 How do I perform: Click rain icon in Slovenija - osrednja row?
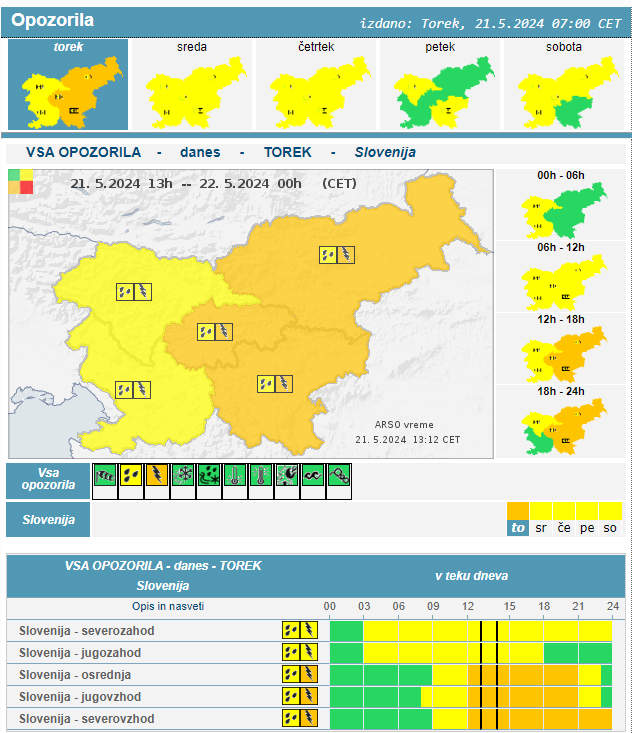291,674
